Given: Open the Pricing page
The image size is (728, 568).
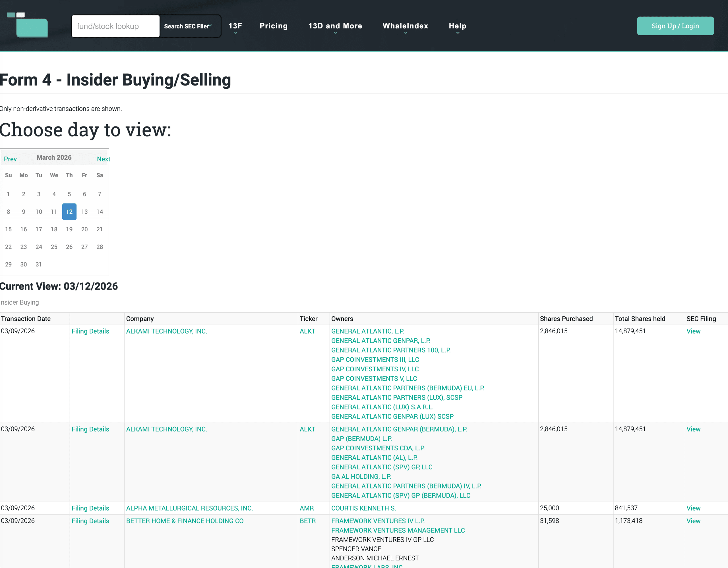Looking at the screenshot, I should tap(273, 26).
